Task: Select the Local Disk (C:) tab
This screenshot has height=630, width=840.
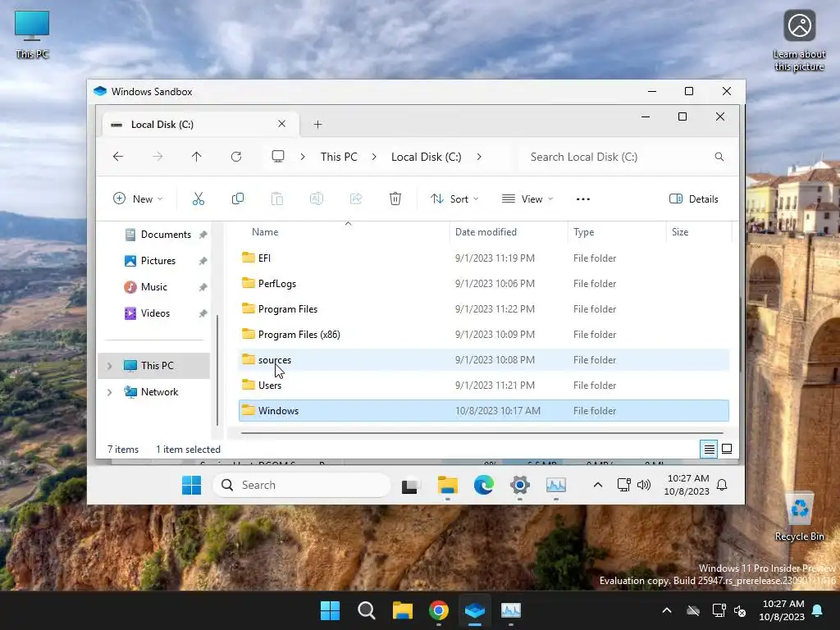Action: point(199,125)
